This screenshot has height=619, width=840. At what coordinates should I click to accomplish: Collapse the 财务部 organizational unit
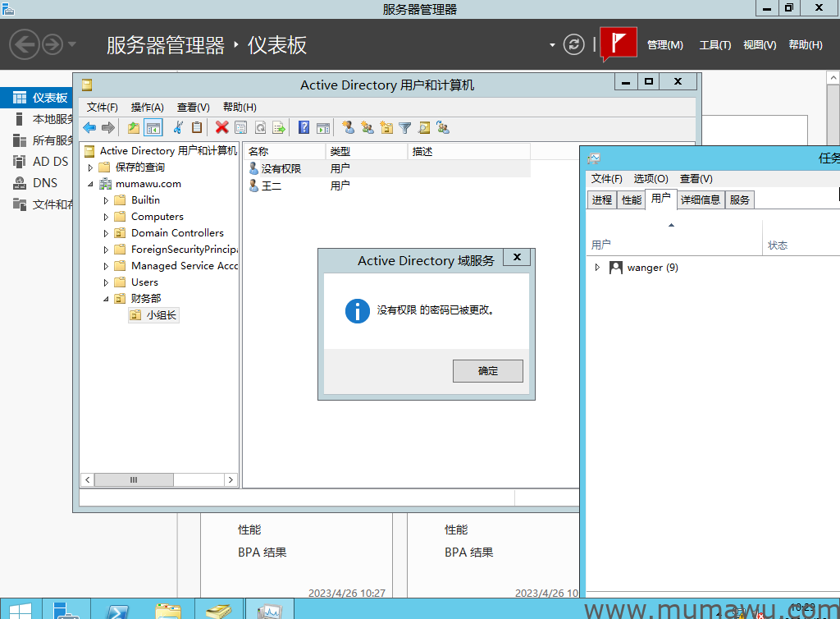click(x=106, y=299)
